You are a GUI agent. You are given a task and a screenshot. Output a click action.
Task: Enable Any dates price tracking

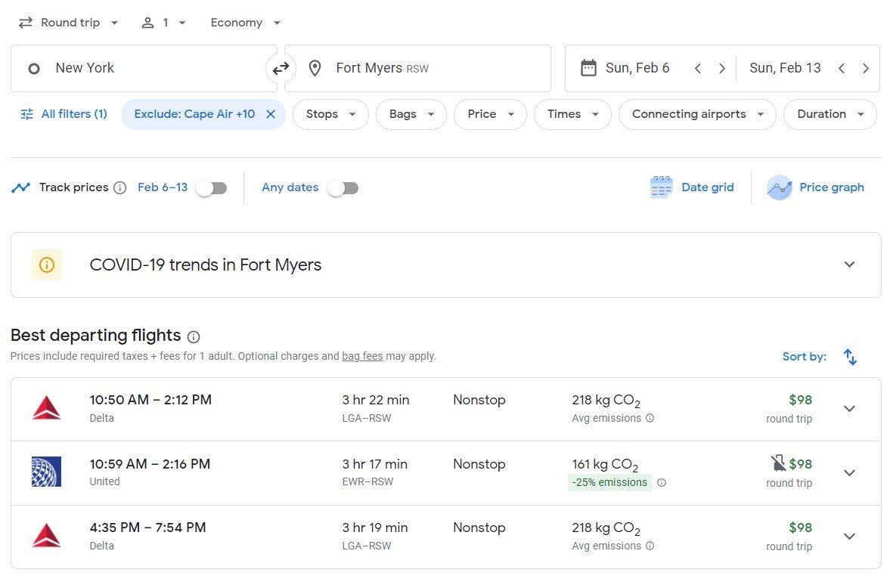point(343,188)
